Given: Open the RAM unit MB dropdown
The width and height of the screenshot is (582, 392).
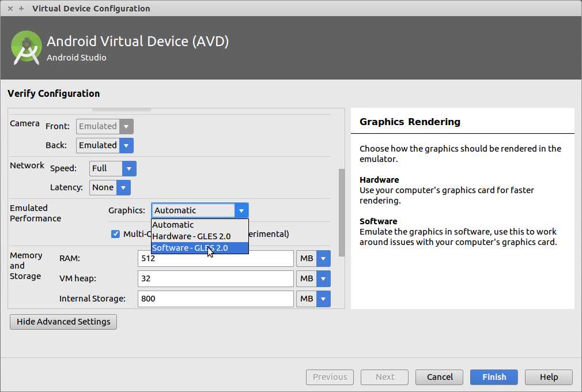Looking at the screenshot, I should pos(313,258).
